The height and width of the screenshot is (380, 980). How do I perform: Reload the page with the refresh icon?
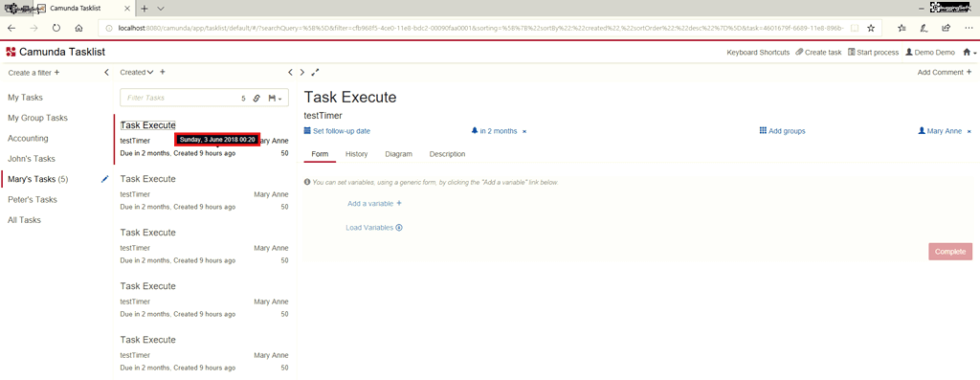tap(56, 28)
